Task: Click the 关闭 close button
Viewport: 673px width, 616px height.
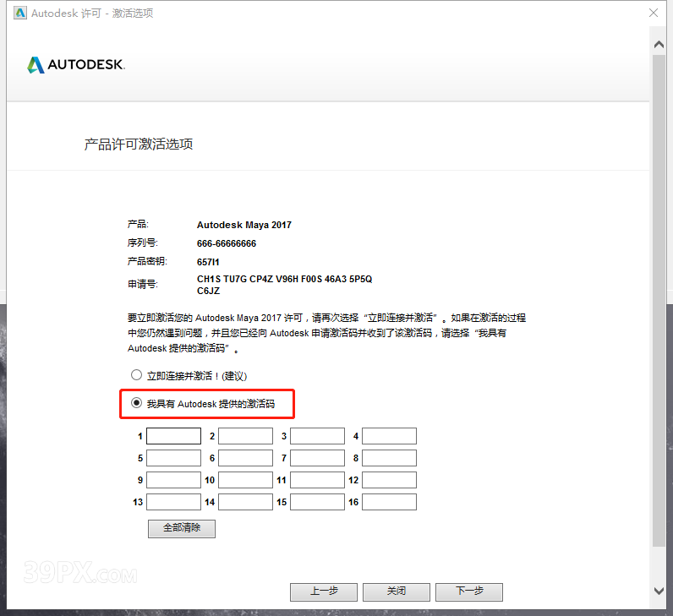Action: click(397, 591)
